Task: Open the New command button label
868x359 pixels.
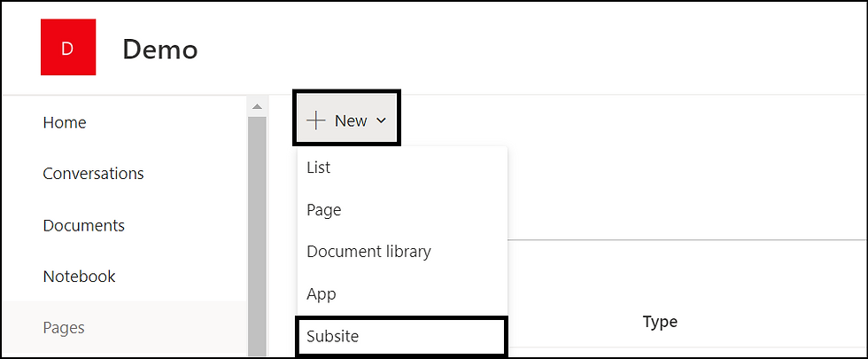Action: click(351, 121)
